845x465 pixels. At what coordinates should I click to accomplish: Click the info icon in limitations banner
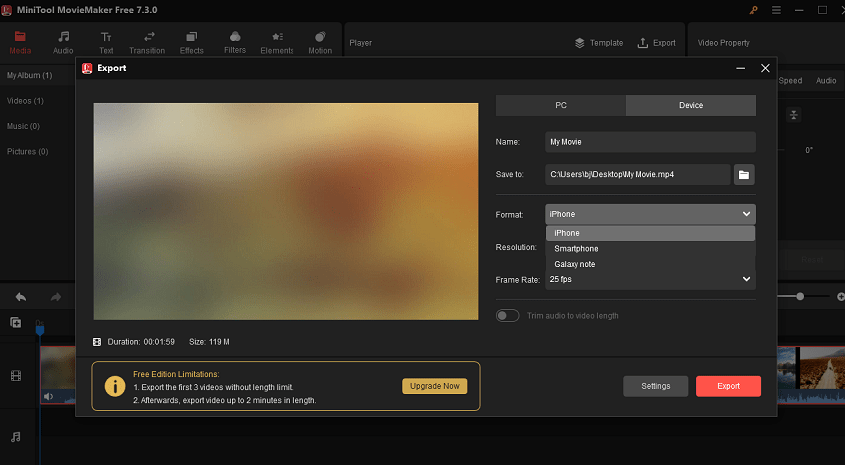(115, 386)
